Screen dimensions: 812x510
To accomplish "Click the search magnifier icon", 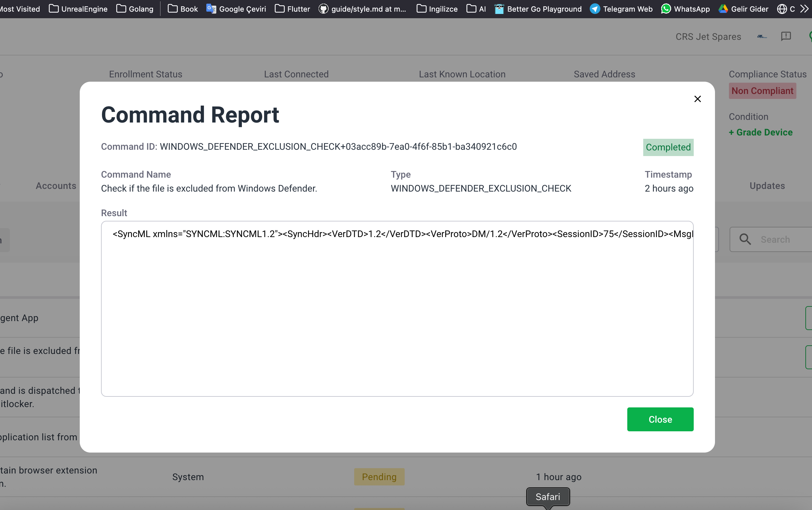I will click(745, 239).
